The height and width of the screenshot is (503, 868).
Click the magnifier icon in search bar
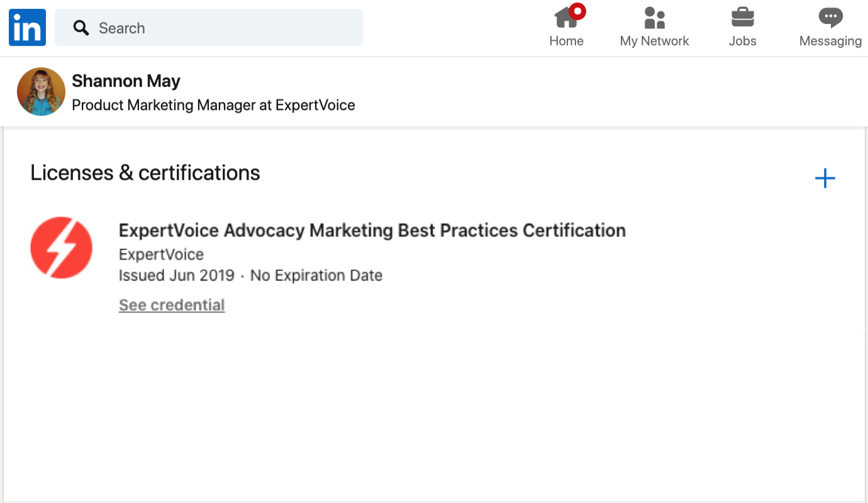(81, 28)
